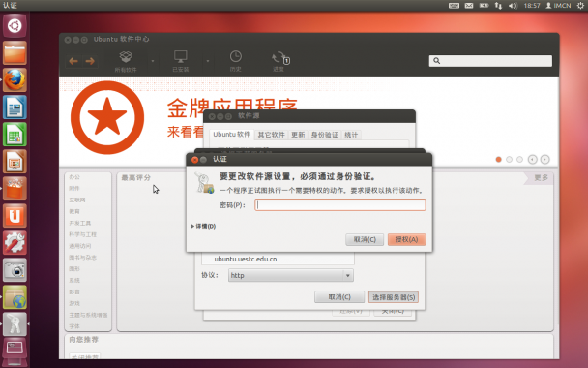The height and width of the screenshot is (368, 588).
Task: Click 取消(C) in server selection dialog
Action: tap(339, 297)
